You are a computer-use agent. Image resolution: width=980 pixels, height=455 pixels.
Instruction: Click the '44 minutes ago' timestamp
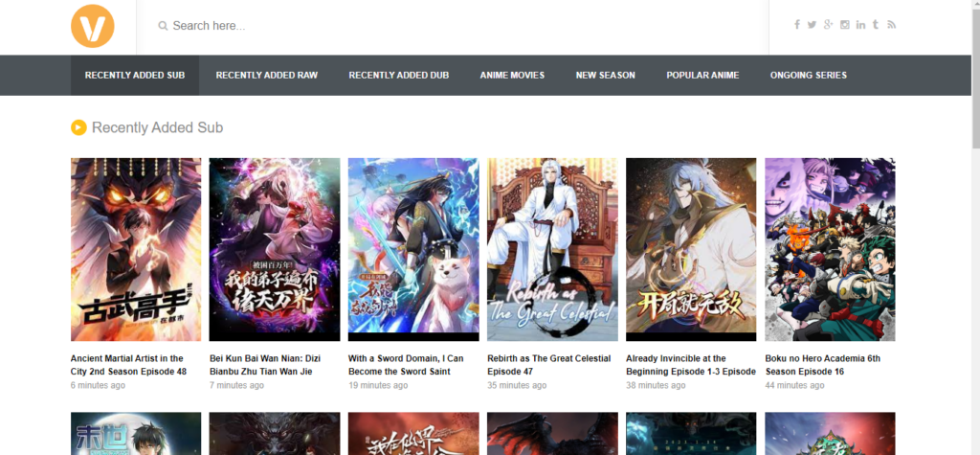click(x=794, y=385)
